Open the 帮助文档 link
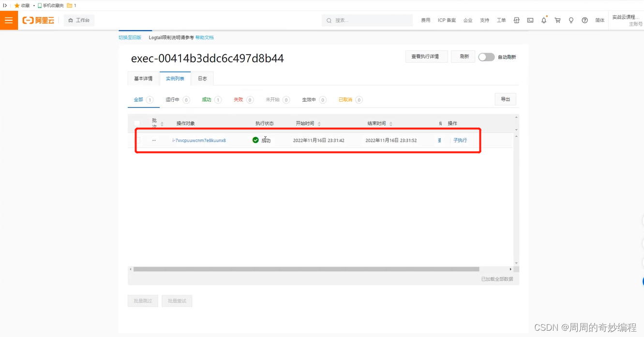 (204, 37)
